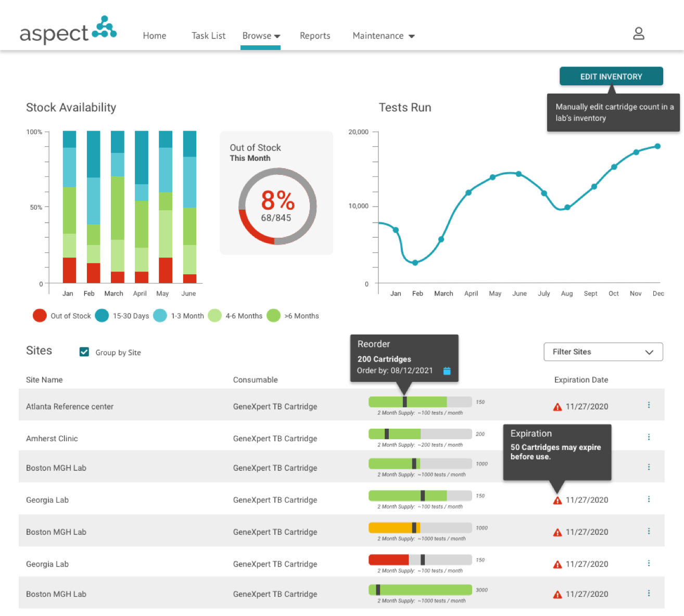The height and width of the screenshot is (616, 684).
Task: Click the 15-30 Days legend circle
Action: pyautogui.click(x=102, y=315)
